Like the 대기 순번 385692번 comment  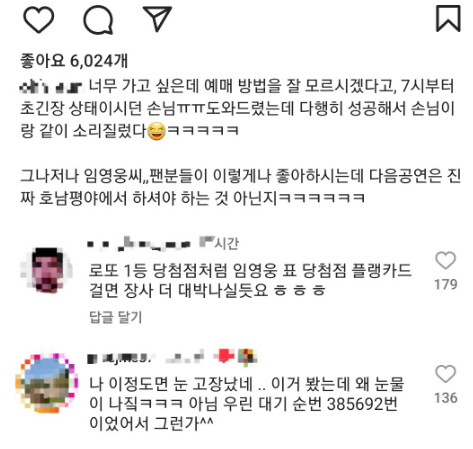[445, 374]
